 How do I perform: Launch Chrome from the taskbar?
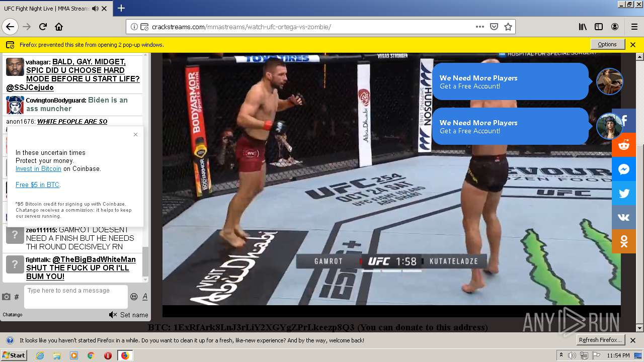91,355
